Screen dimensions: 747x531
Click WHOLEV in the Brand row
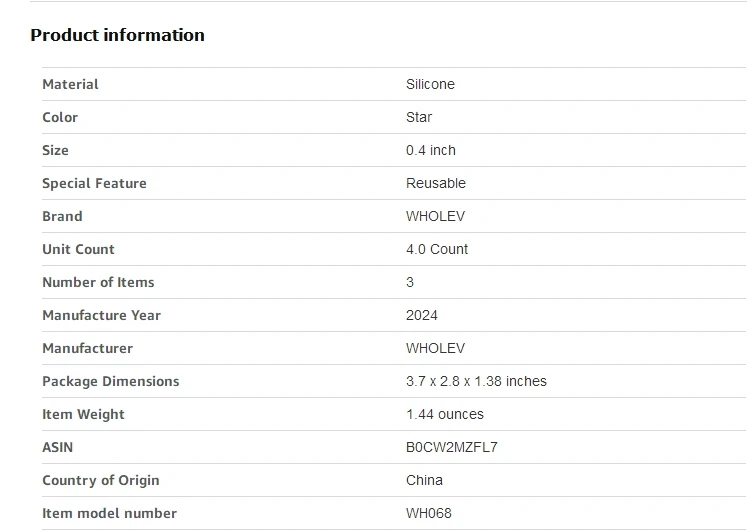point(435,216)
